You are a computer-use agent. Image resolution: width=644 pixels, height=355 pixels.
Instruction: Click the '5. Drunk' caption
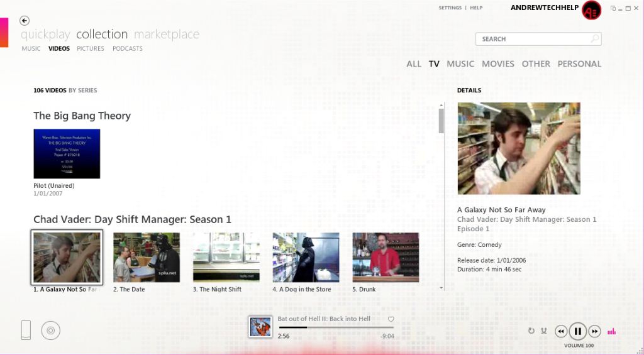(364, 289)
